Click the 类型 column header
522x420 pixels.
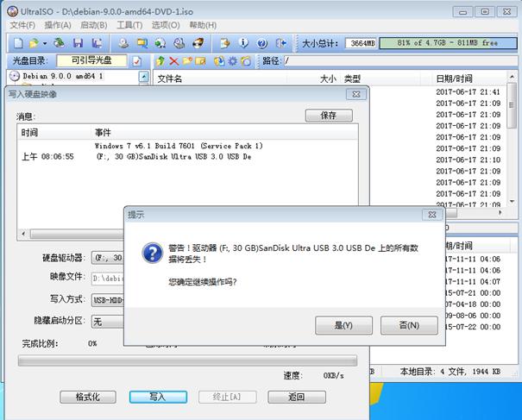[x=381, y=78]
